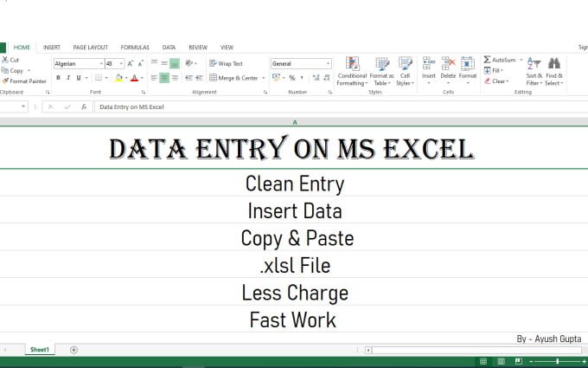
Task: Click the Clear eraser button
Action: pos(496,81)
